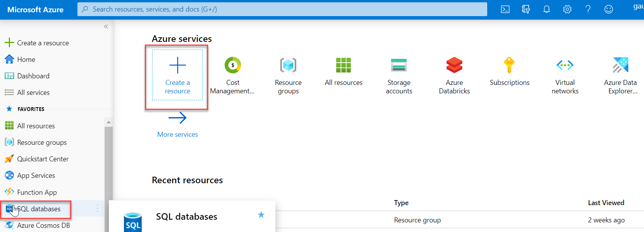The height and width of the screenshot is (232, 644).
Task: Open Function App from favorites
Action: point(37,192)
